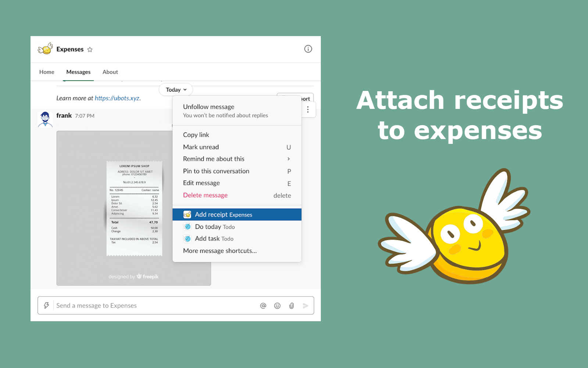Switch to the Home tab
This screenshot has height=368, width=588.
(47, 72)
